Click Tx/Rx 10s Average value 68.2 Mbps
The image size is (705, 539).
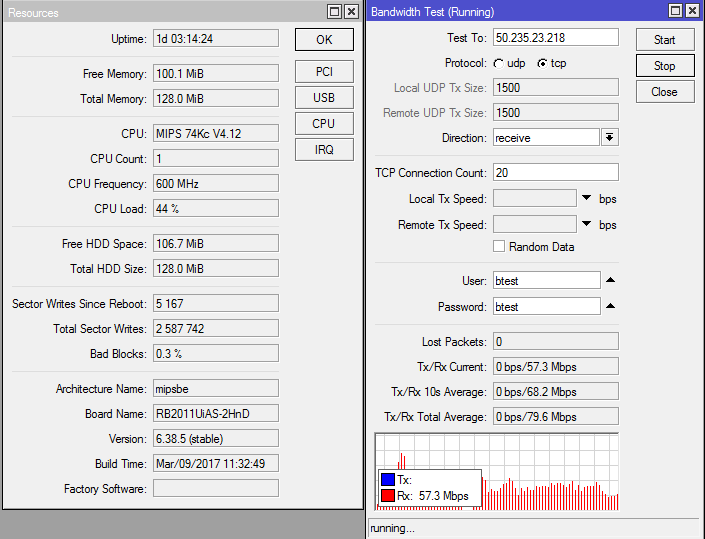click(556, 392)
